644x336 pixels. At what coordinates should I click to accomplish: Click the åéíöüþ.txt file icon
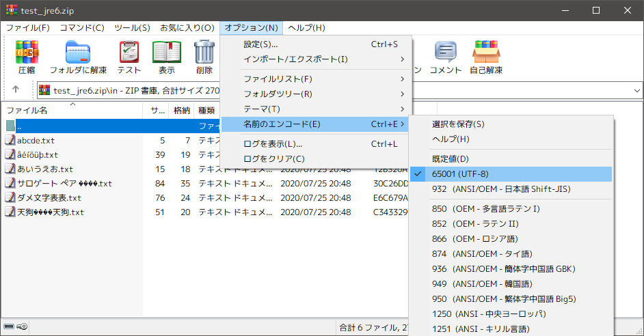coord(10,154)
